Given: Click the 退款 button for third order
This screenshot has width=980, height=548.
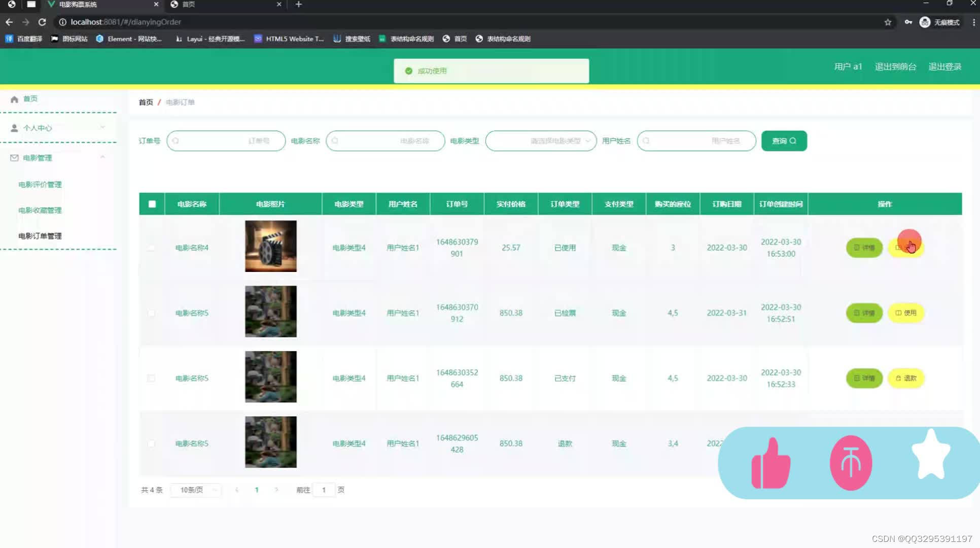Looking at the screenshot, I should click(906, 378).
